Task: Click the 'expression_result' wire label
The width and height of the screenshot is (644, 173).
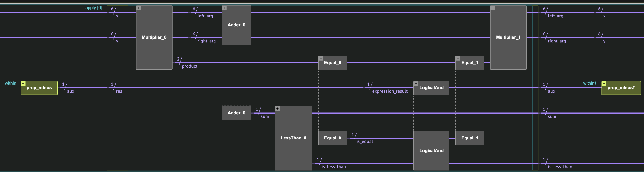Action: tap(390, 91)
